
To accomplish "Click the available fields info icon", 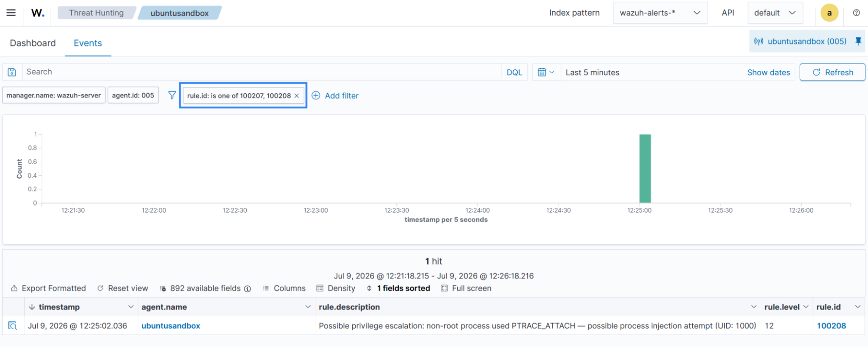I will [248, 288].
